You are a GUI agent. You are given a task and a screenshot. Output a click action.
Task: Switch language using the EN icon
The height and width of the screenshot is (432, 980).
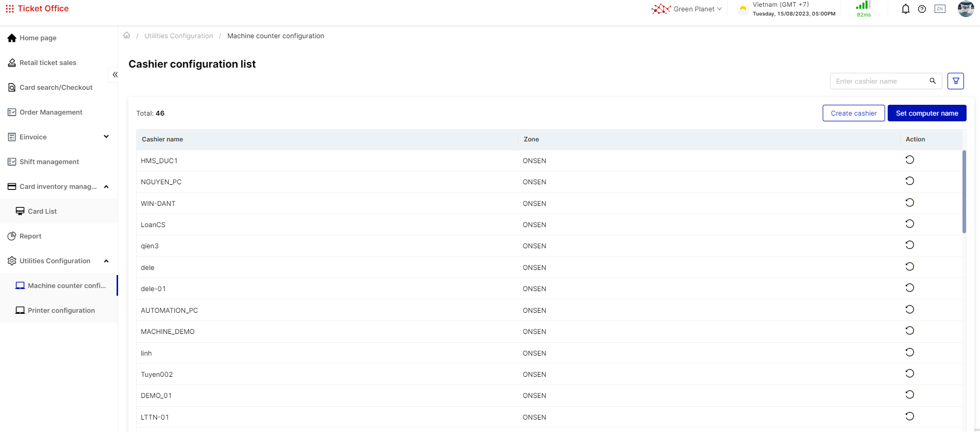click(x=940, y=9)
